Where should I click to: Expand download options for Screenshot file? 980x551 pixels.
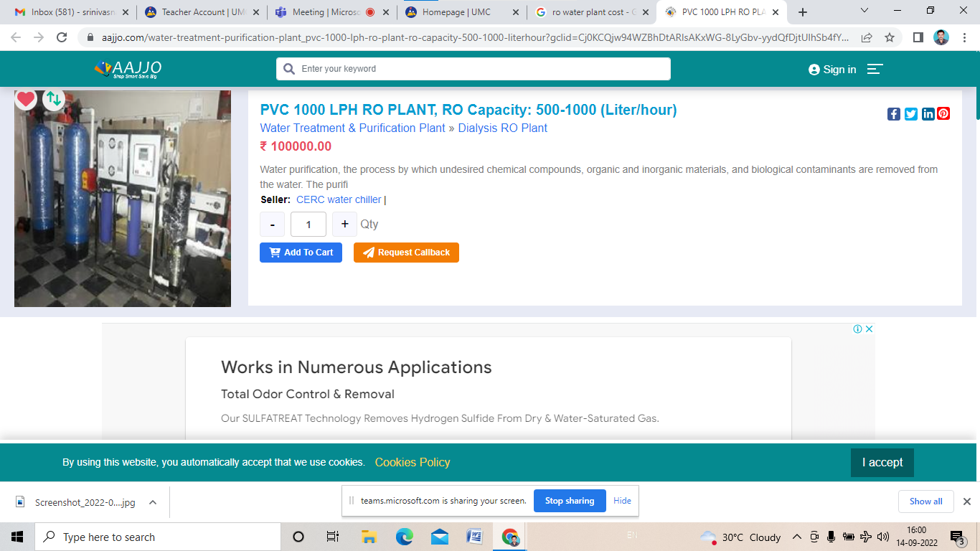click(x=153, y=502)
